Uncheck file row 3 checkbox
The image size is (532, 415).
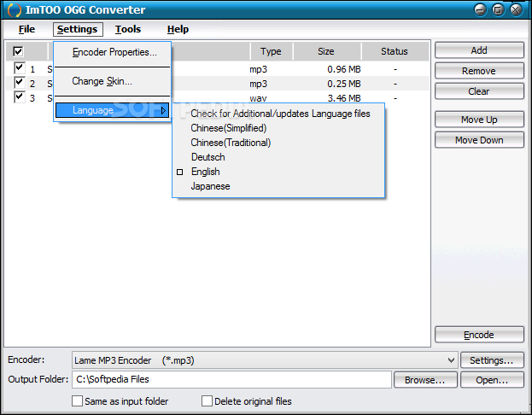pyautogui.click(x=20, y=97)
